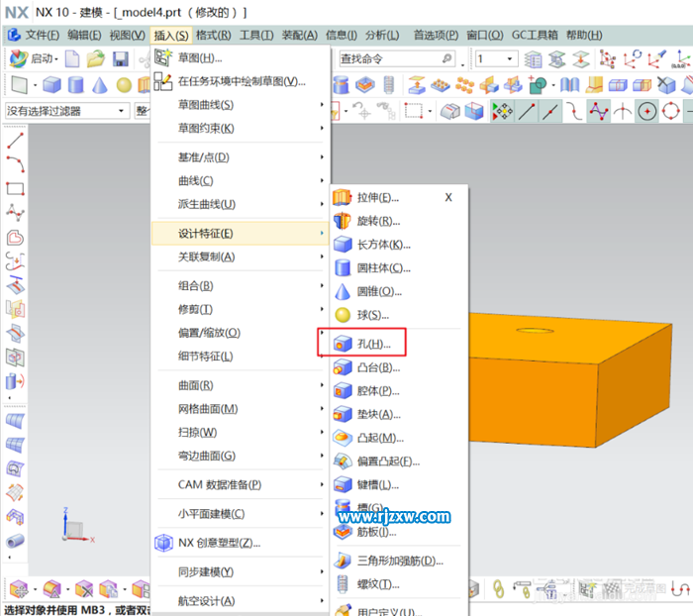Open the 曲面(R) submenu
This screenshot has height=616, width=693.
tap(241, 385)
